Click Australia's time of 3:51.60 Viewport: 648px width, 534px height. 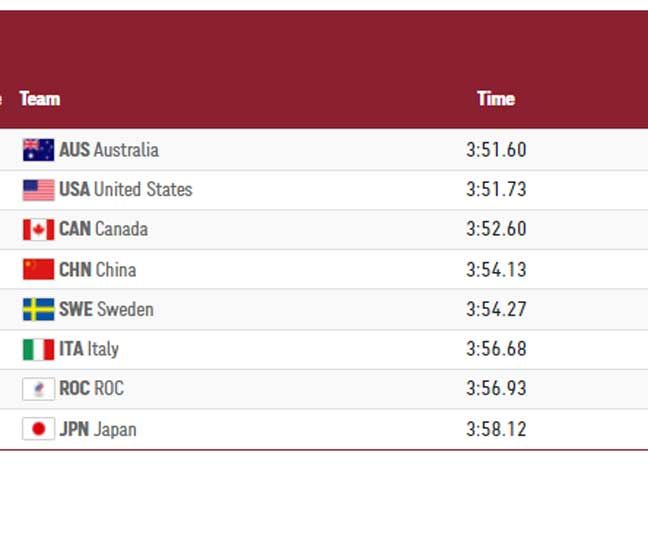(x=496, y=150)
